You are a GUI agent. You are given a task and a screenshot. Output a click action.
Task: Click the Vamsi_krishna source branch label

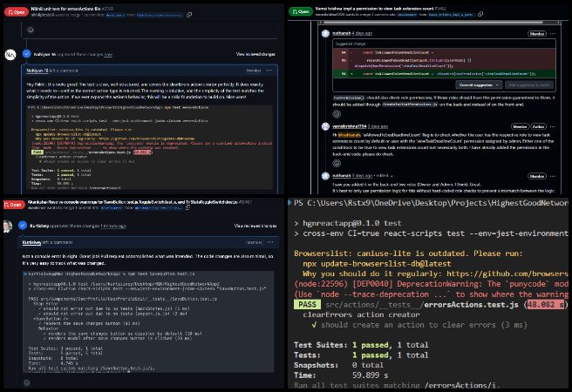click(x=452, y=15)
